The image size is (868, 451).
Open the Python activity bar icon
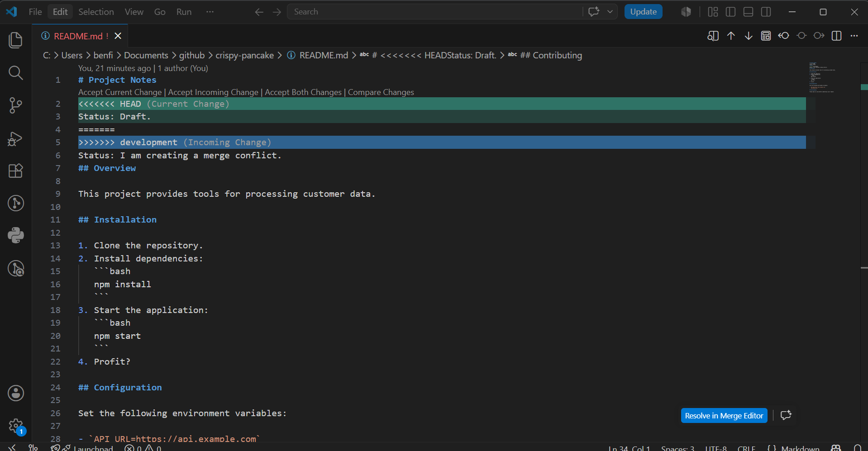[x=16, y=235]
